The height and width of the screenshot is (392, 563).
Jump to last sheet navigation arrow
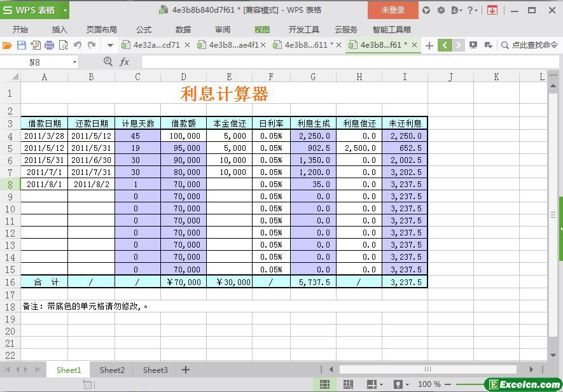click(38, 369)
